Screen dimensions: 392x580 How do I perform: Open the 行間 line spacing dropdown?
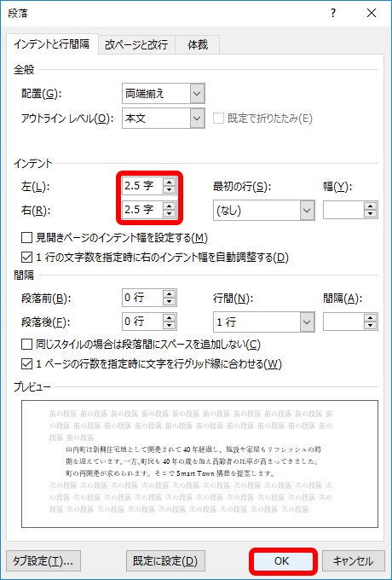[264, 322]
